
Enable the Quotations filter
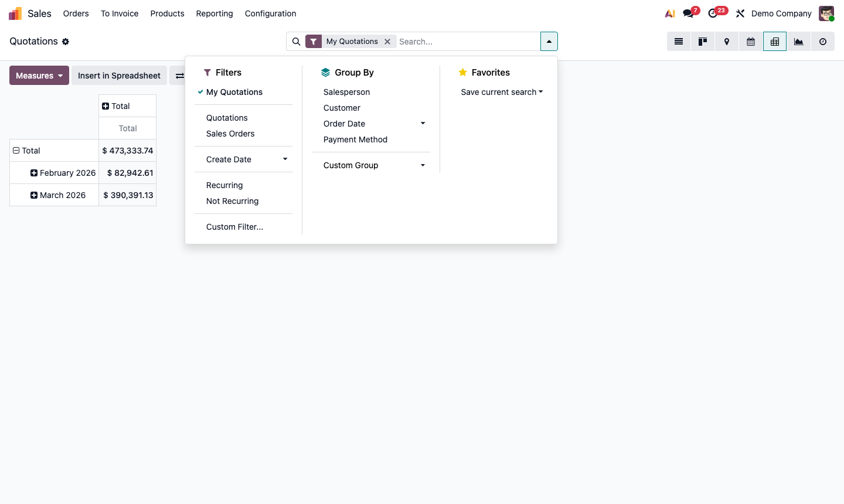pos(227,118)
